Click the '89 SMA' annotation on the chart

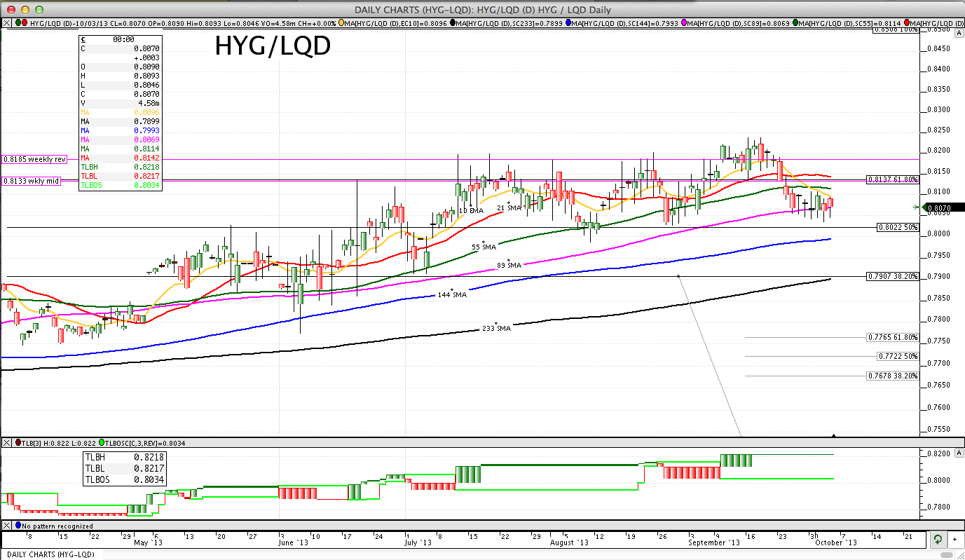509,266
